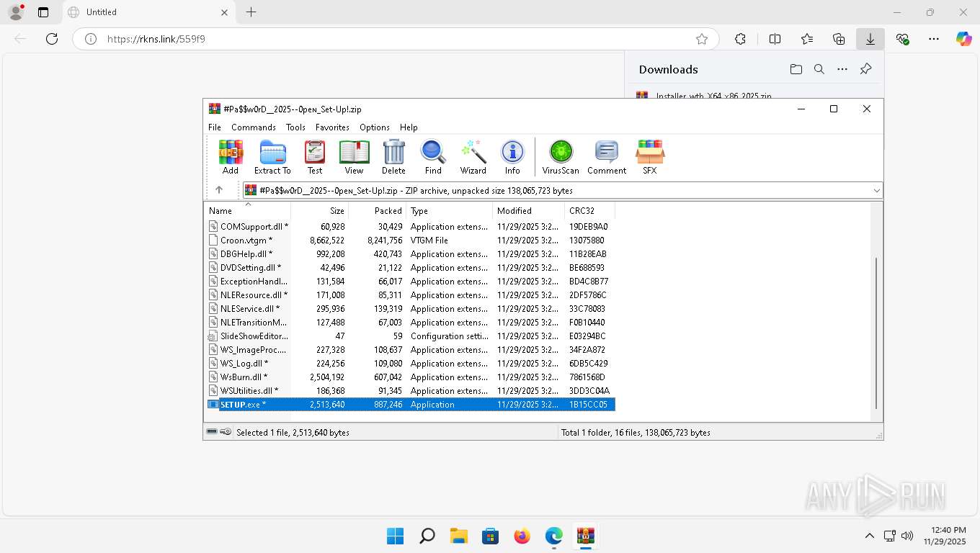Select the Croon.vtgm file
The image size is (980, 553).
pyautogui.click(x=411, y=240)
